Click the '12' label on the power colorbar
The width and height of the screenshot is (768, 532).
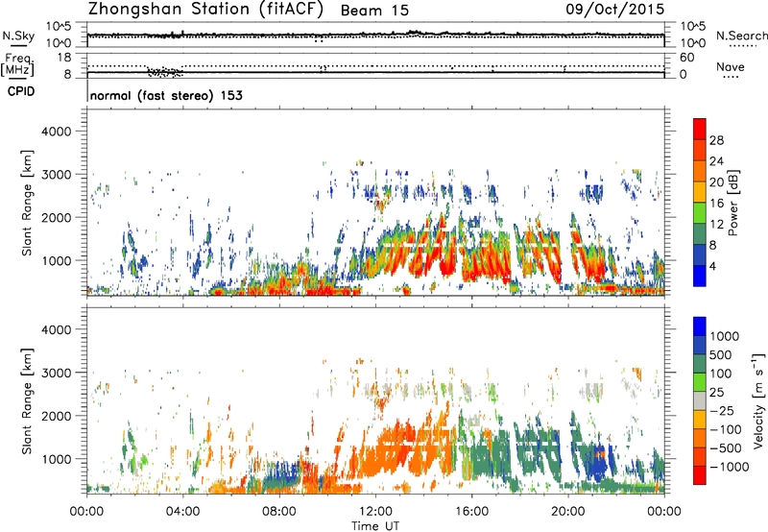tap(716, 225)
